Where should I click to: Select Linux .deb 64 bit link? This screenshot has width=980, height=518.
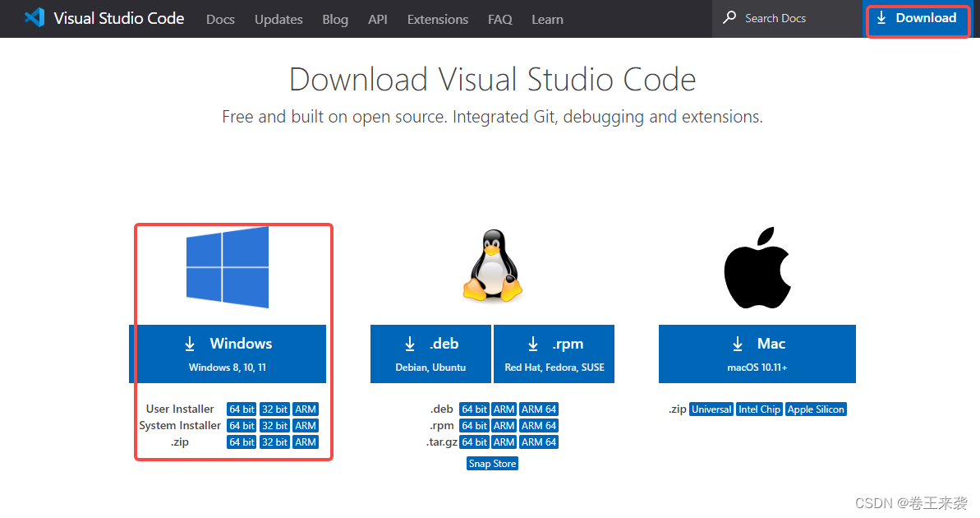(x=474, y=409)
